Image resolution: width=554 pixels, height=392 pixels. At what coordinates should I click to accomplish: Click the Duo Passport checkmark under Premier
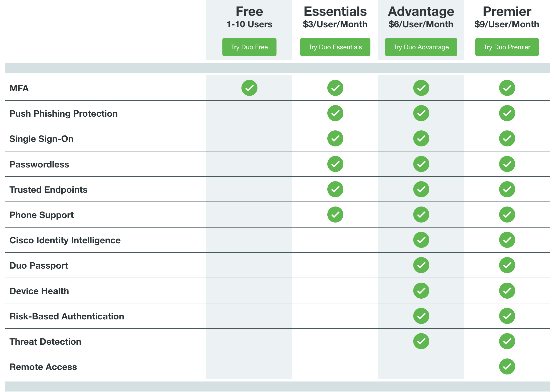click(507, 265)
